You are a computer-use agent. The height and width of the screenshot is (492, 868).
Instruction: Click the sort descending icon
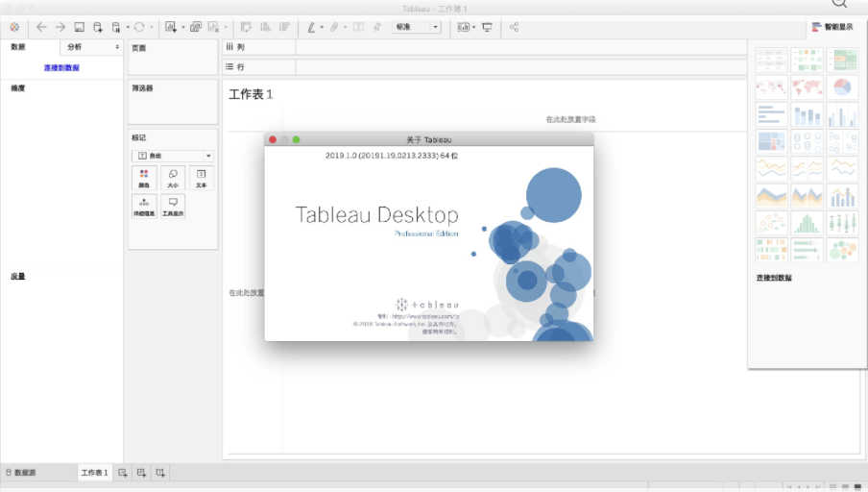pyautogui.click(x=284, y=27)
